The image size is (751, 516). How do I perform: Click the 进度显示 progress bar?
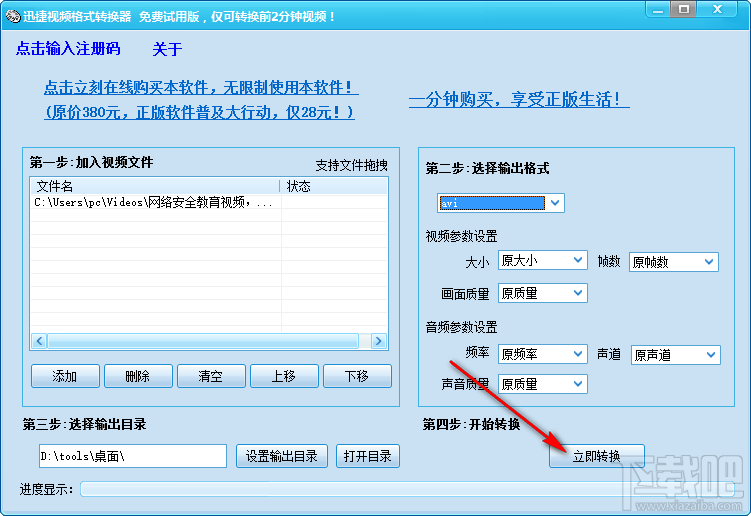tap(407, 489)
